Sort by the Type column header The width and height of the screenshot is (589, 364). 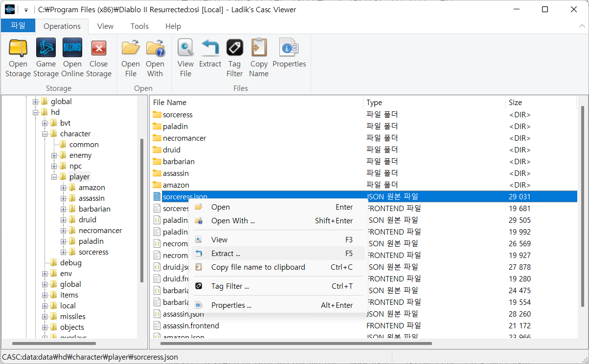[x=434, y=103]
